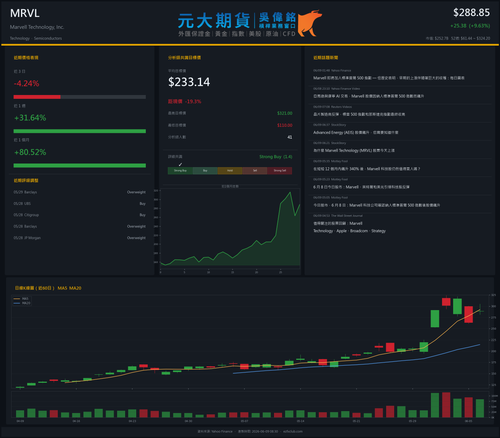Open the Wall Street Journal headline mentioning Apple, Broadcom

point(349,227)
